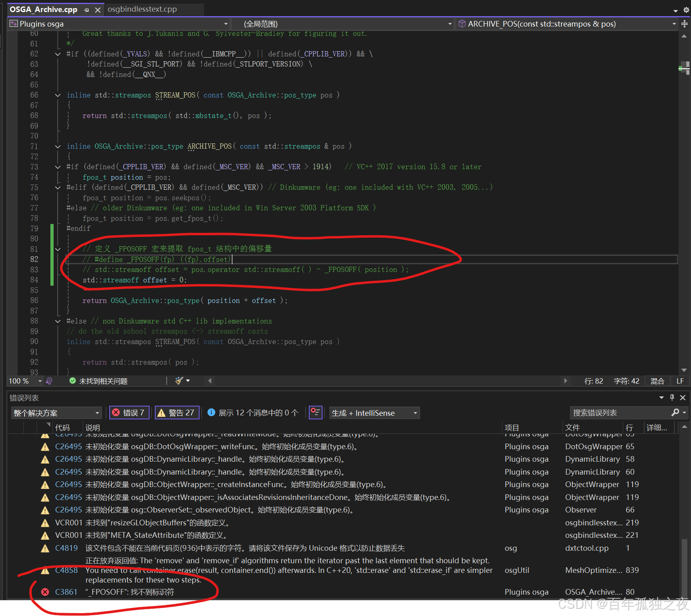Viewport: 691px width, 616px height.
Task: Pin the Error List panel with the pin icon
Action: (672, 398)
